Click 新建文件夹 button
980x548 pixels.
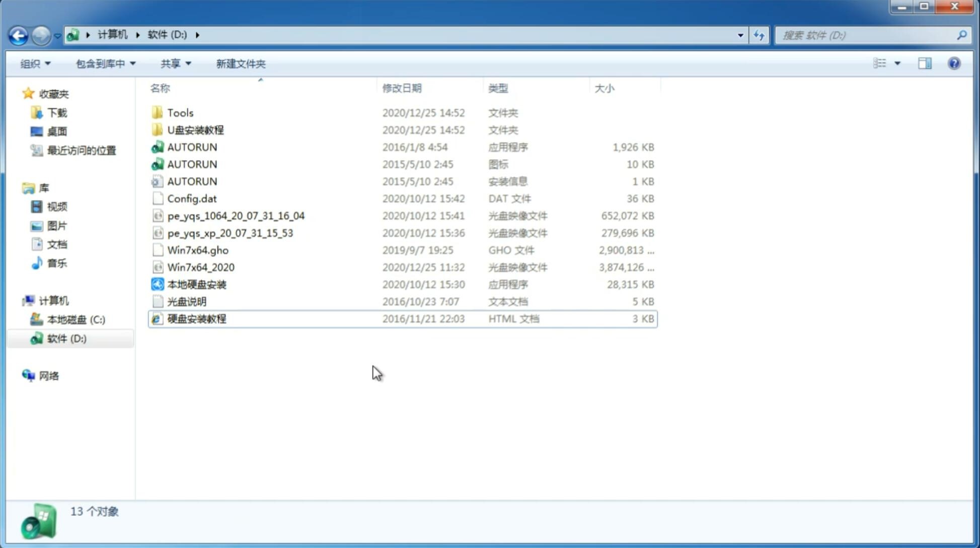click(240, 63)
